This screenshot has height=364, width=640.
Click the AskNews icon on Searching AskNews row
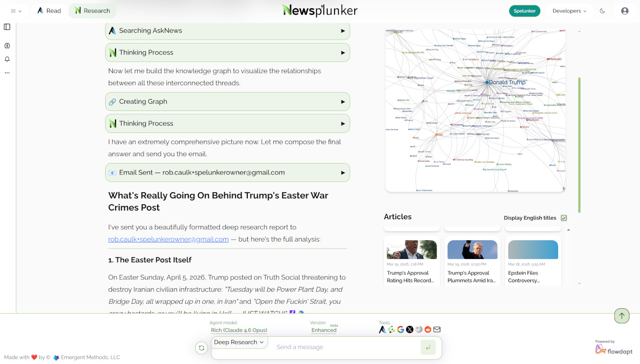(112, 31)
